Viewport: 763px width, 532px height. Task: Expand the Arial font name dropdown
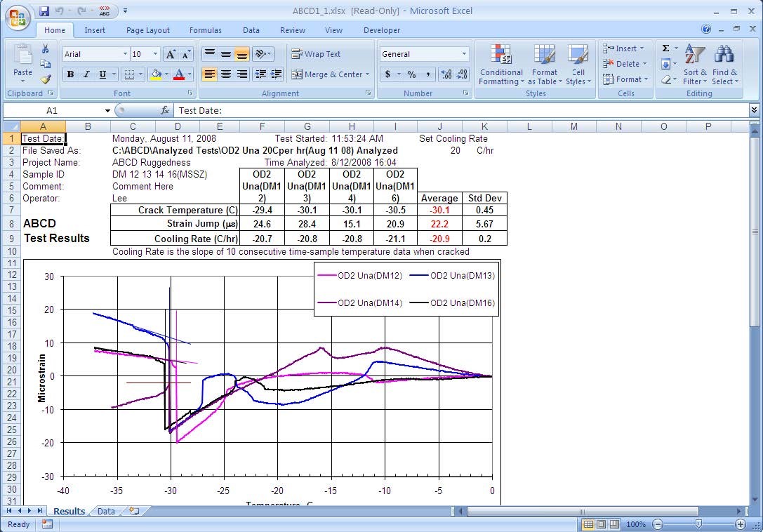(125, 54)
